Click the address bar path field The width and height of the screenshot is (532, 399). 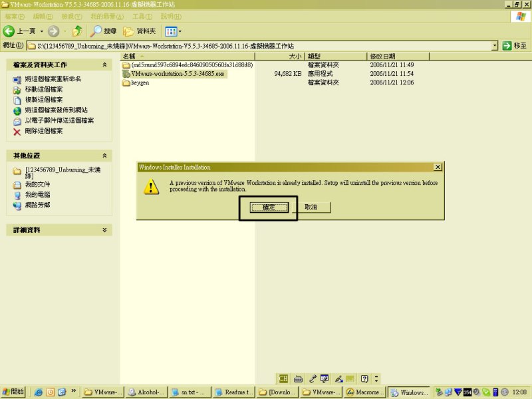[x=259, y=46]
